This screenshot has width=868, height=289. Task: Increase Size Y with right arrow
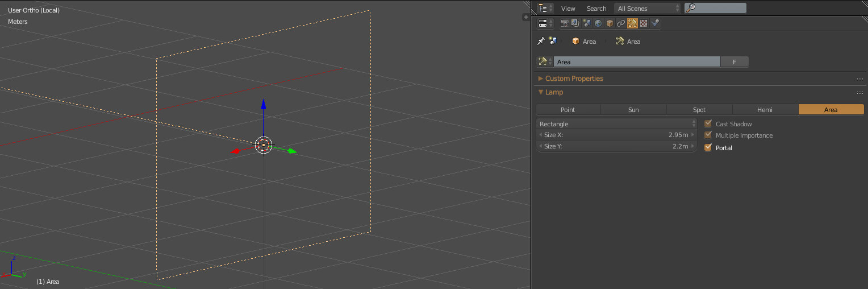[x=692, y=146]
